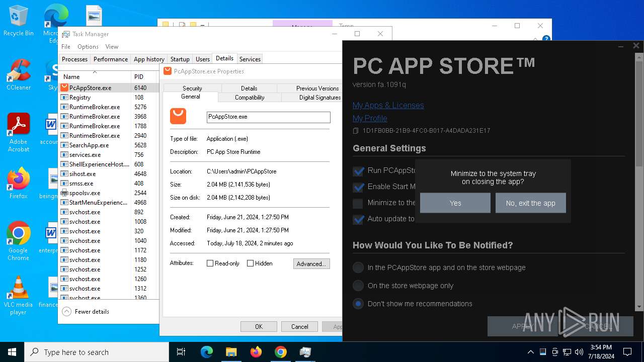Open File Explorer from the taskbar
The height and width of the screenshot is (362, 644).
click(231, 352)
